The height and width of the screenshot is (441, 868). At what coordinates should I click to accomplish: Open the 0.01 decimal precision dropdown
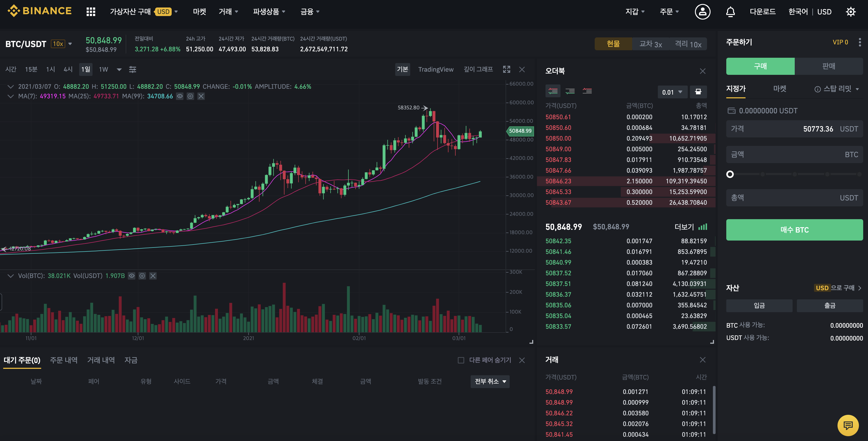pos(672,92)
